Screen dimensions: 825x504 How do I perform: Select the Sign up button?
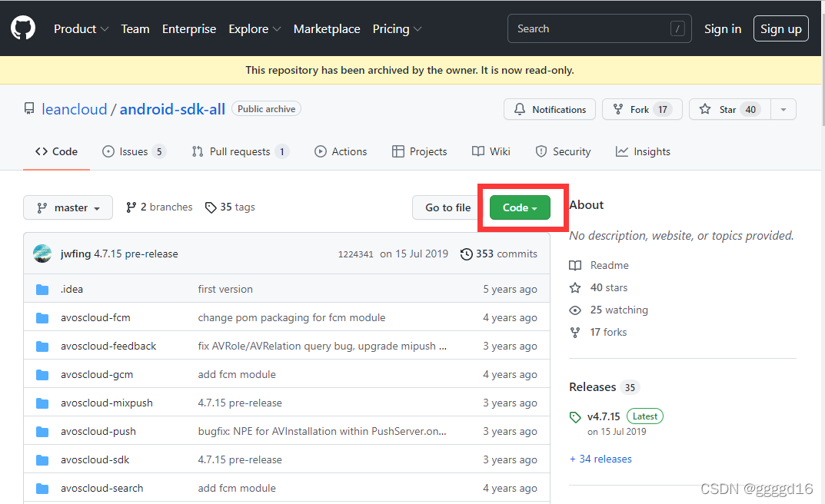(x=781, y=29)
